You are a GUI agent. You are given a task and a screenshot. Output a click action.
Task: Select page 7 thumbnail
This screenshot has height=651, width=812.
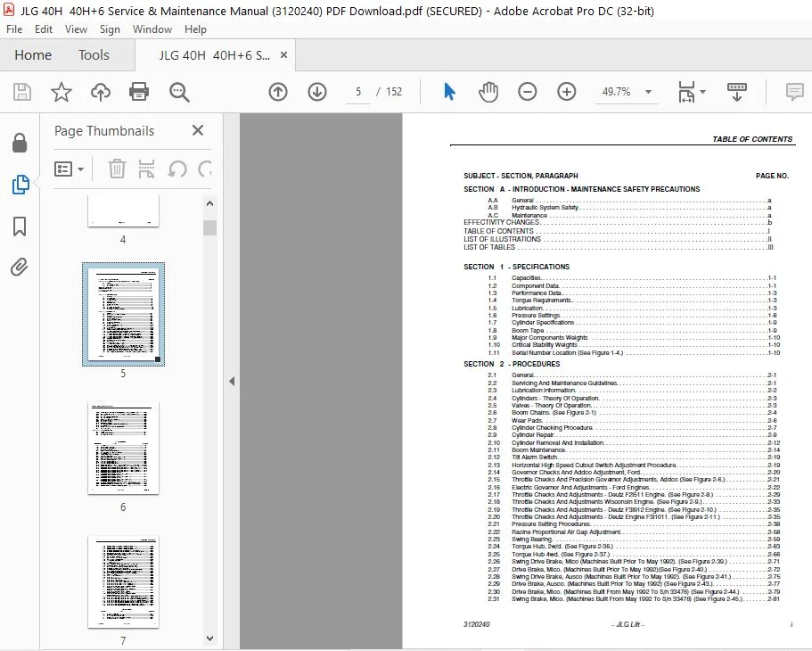click(x=123, y=582)
